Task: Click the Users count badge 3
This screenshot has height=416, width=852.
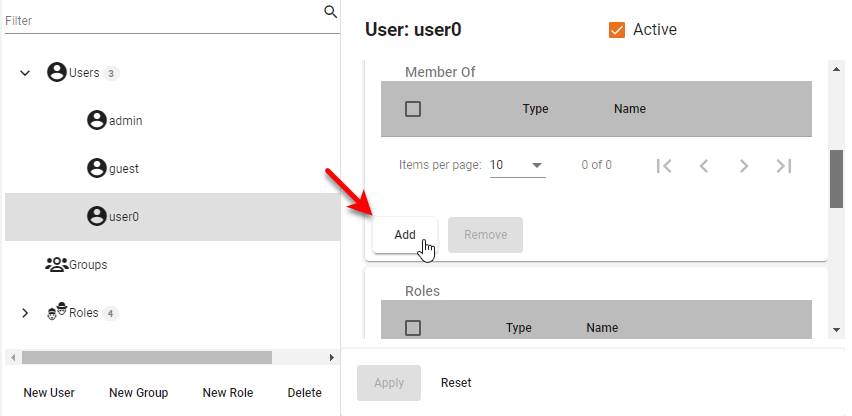Action: [x=111, y=73]
